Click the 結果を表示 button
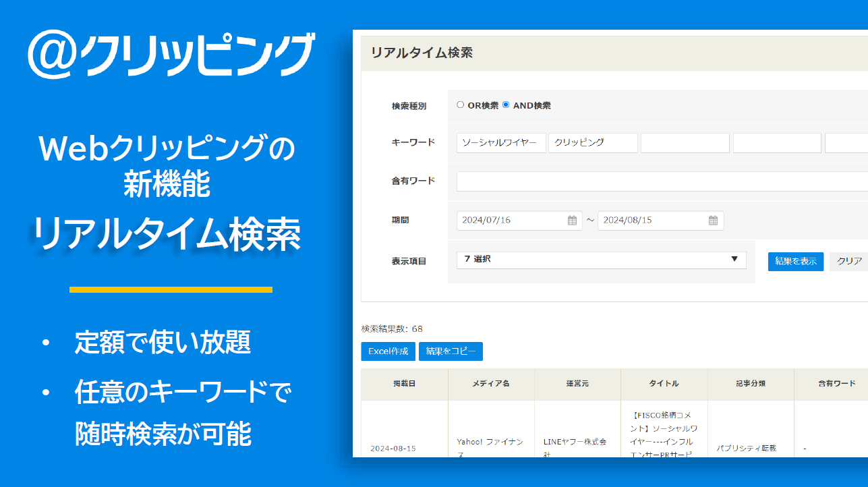Viewport: 868px width, 487px height. [x=795, y=261]
